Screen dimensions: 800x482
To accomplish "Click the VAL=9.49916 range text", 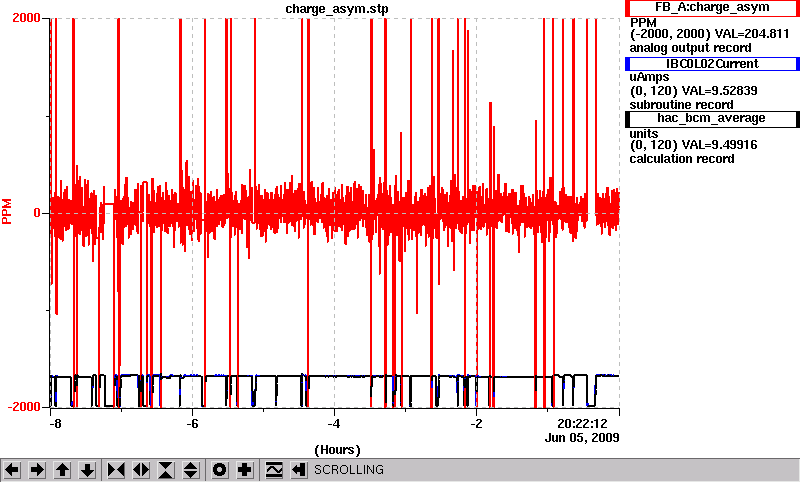I will [720, 145].
